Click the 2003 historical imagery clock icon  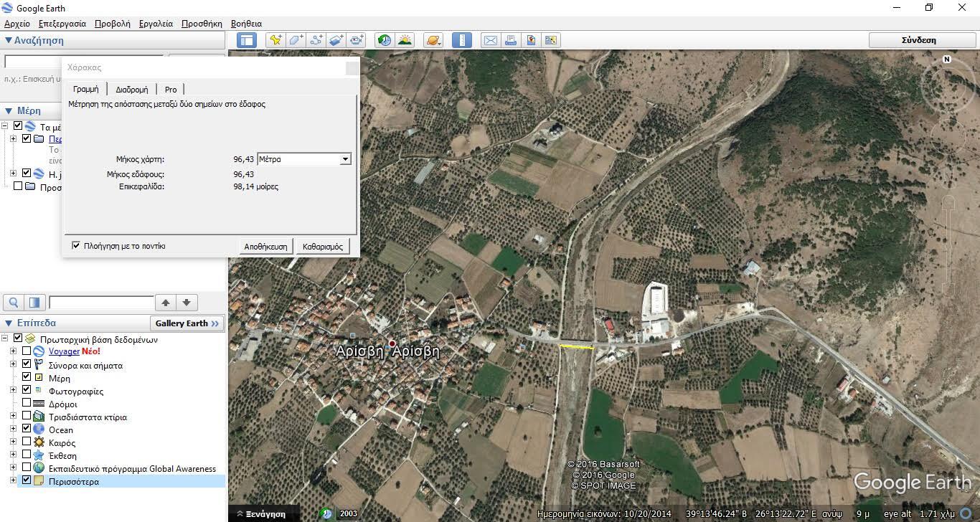click(326, 513)
